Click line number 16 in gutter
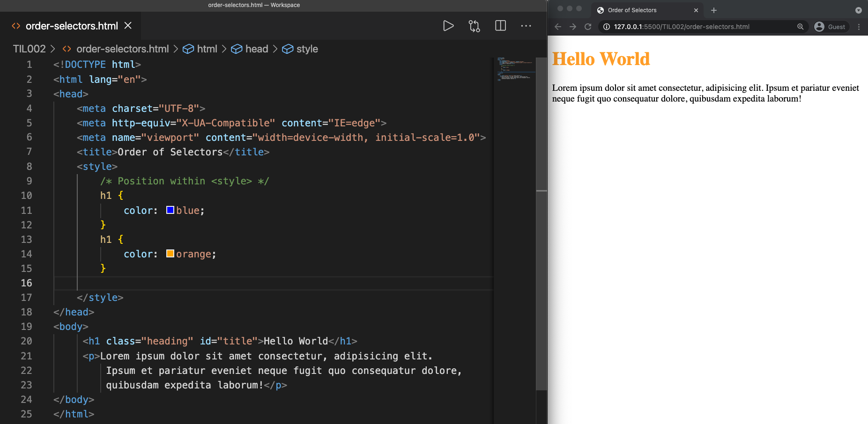This screenshot has height=424, width=868. (26, 283)
